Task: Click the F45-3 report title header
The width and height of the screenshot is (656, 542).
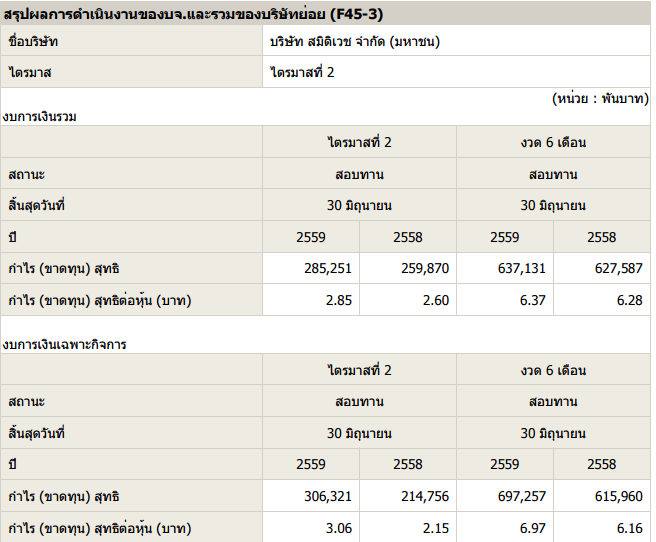Action: pos(193,14)
